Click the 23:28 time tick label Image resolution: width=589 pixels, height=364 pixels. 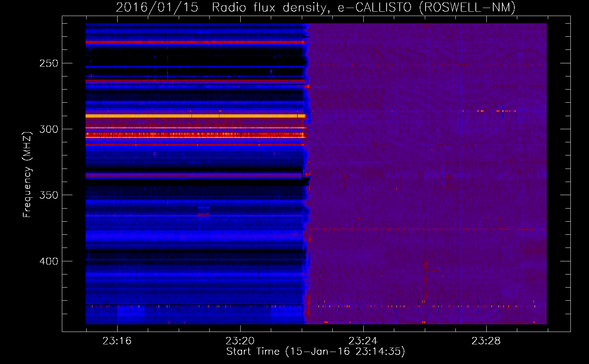pos(486,341)
